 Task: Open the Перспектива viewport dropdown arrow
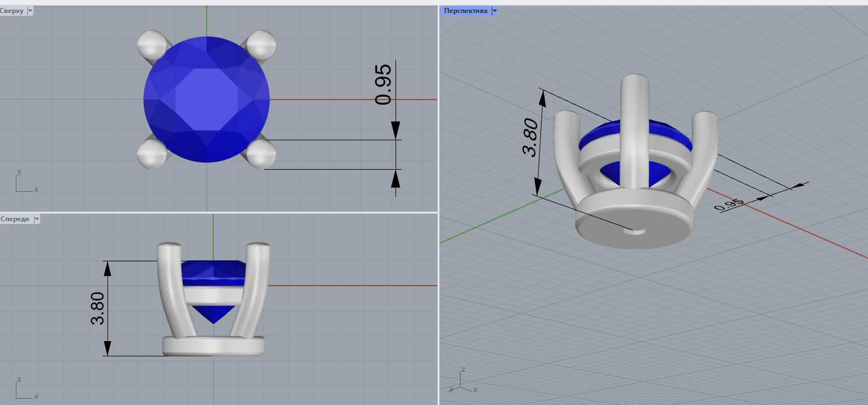[494, 11]
